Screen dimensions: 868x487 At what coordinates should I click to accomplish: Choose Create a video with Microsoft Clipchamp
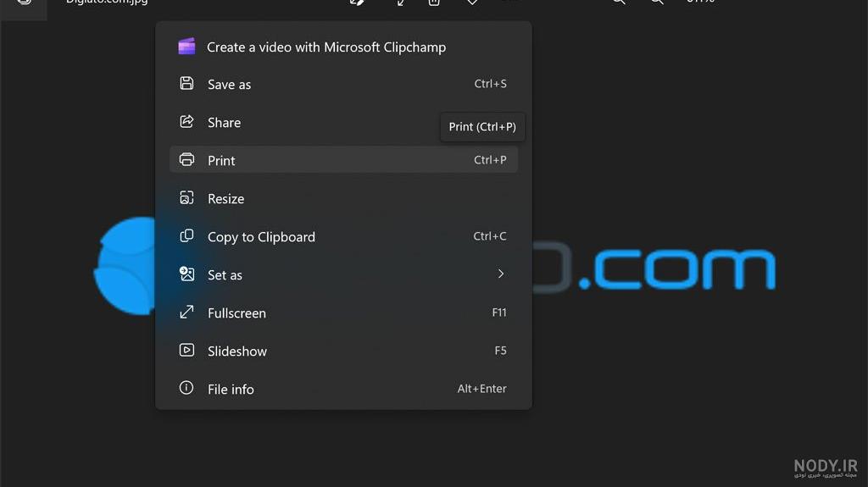343,47
